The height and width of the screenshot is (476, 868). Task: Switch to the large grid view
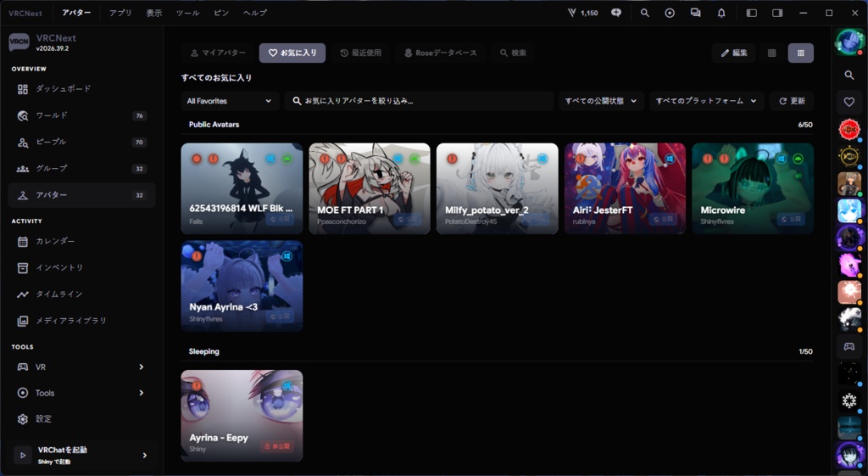[x=800, y=53]
